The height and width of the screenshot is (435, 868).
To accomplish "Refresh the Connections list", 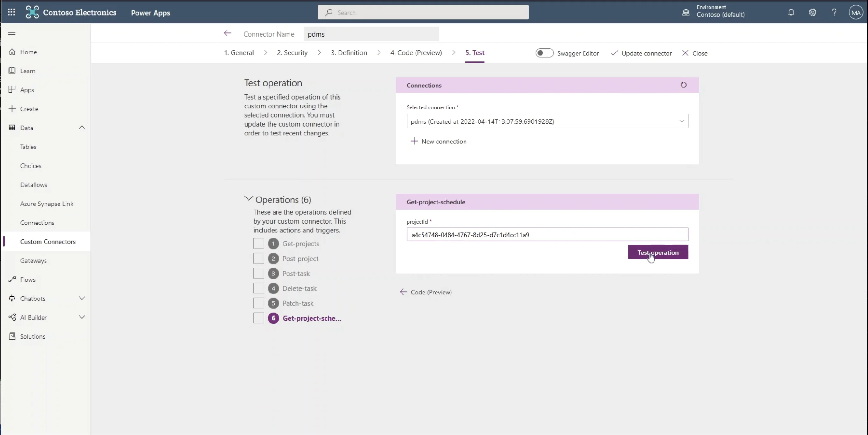I will [x=683, y=85].
